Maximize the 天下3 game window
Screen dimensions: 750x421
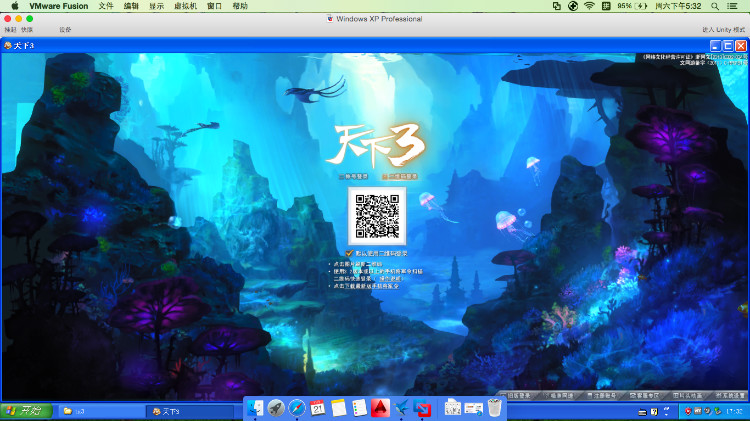pyautogui.click(x=728, y=45)
